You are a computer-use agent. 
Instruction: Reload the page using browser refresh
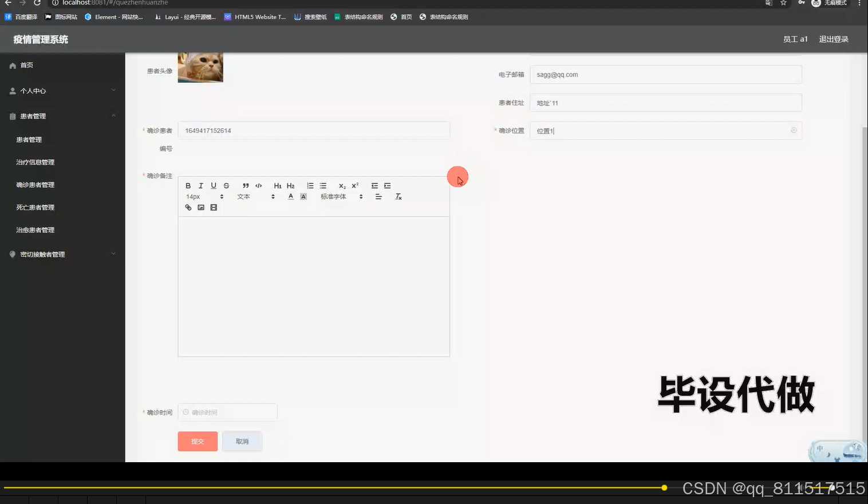point(37,3)
